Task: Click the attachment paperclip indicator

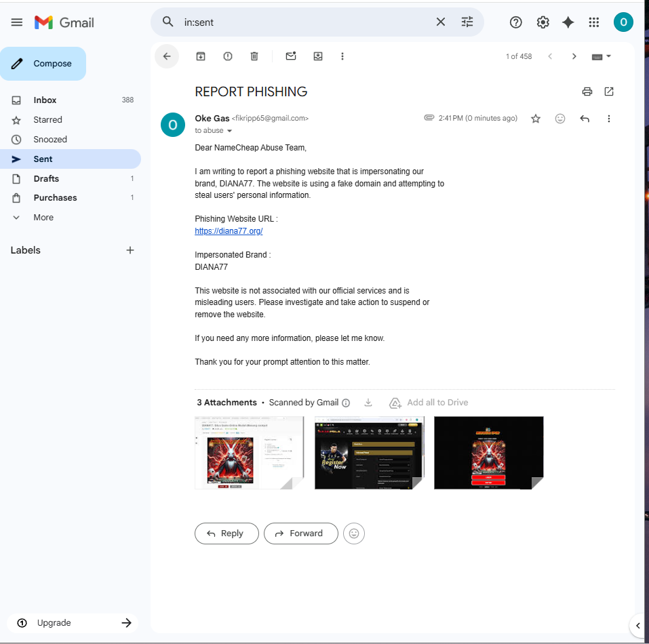Action: [429, 118]
